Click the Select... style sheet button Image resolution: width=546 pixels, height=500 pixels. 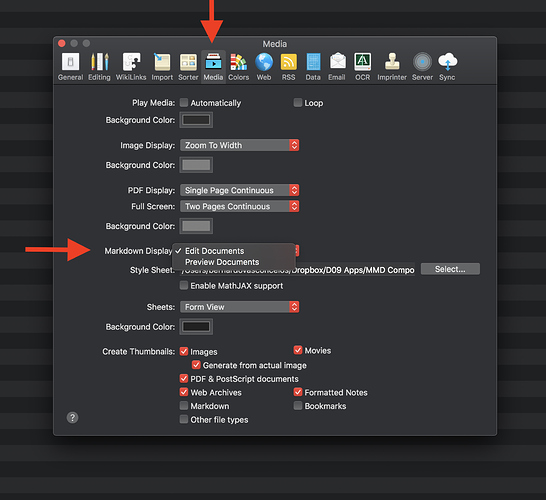(450, 269)
